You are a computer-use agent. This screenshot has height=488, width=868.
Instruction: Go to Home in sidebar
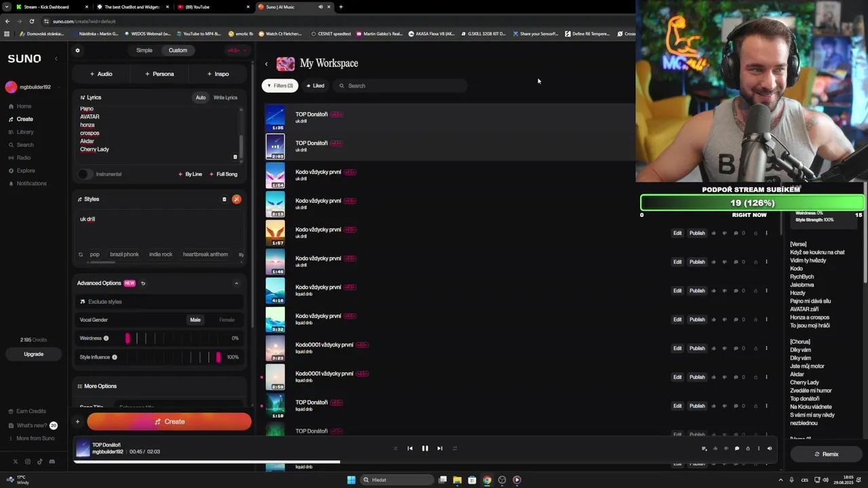pos(20,106)
